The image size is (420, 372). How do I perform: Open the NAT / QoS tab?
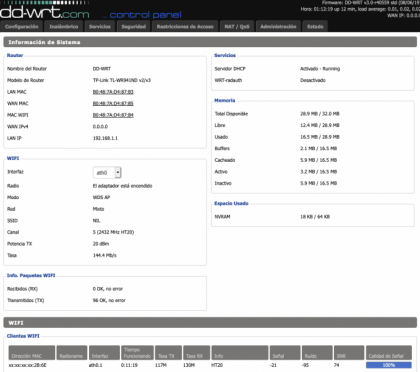237,27
